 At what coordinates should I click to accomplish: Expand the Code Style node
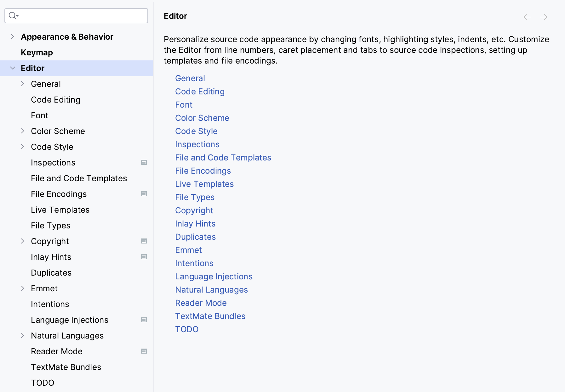[x=22, y=147]
